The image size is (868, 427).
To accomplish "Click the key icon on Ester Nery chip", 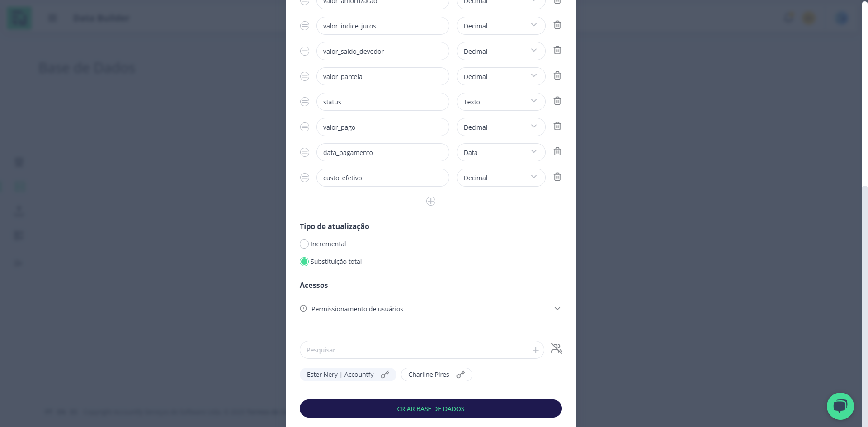I will point(385,375).
